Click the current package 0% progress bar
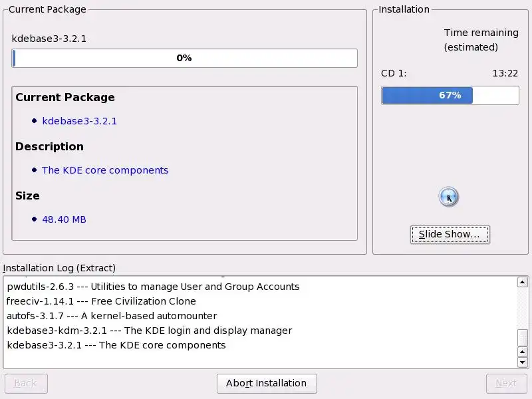Viewport: 532px width, 399px height. 185,58
